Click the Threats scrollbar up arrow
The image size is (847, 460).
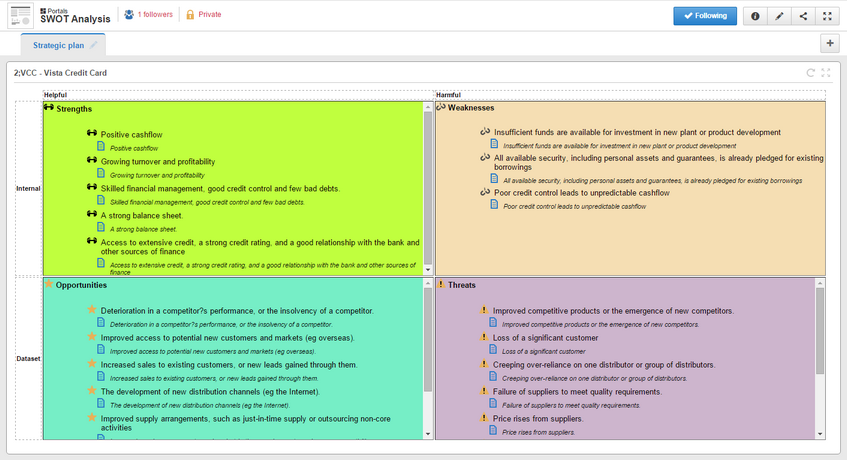(820, 283)
